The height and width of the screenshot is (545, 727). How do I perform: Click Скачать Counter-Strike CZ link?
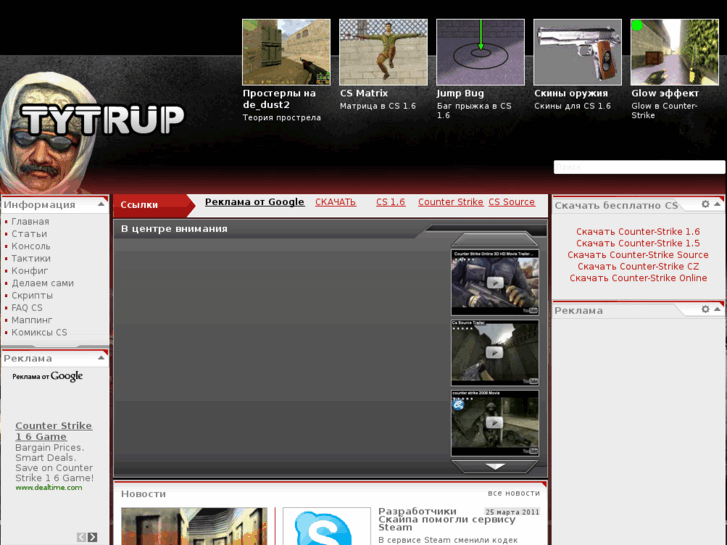638,266
